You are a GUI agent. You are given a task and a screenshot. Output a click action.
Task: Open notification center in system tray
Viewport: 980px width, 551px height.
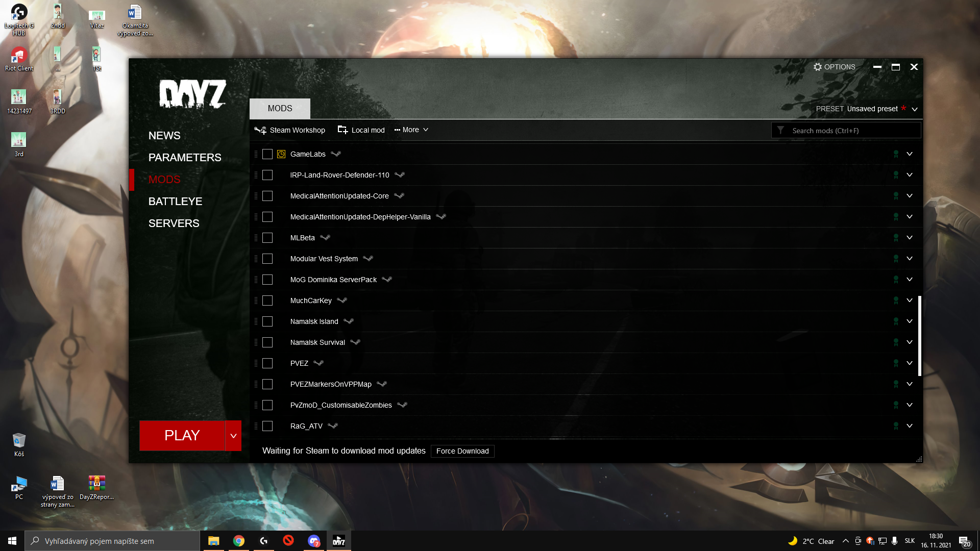click(x=964, y=541)
